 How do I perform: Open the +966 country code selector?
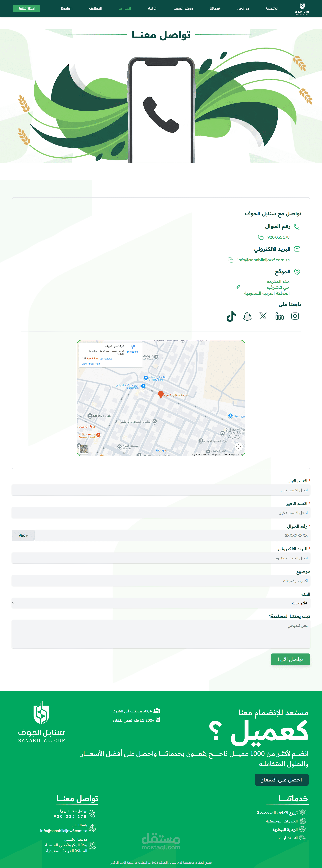pyautogui.click(x=23, y=535)
